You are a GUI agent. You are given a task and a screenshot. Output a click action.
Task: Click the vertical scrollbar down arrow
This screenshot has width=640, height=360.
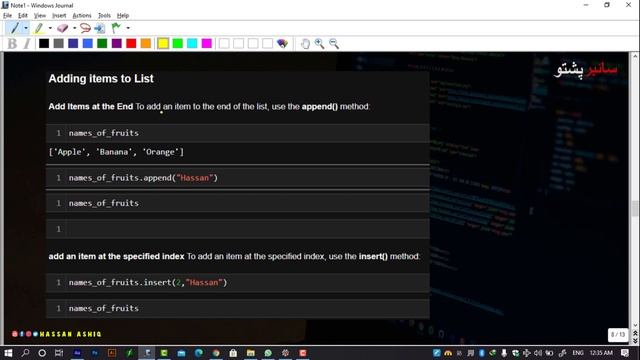[635, 325]
